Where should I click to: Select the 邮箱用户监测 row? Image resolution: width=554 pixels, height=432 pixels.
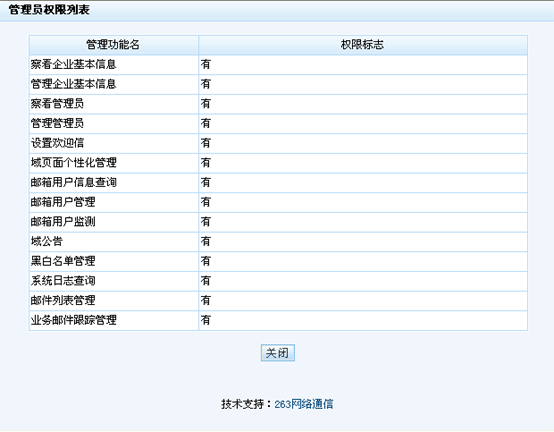[278, 222]
